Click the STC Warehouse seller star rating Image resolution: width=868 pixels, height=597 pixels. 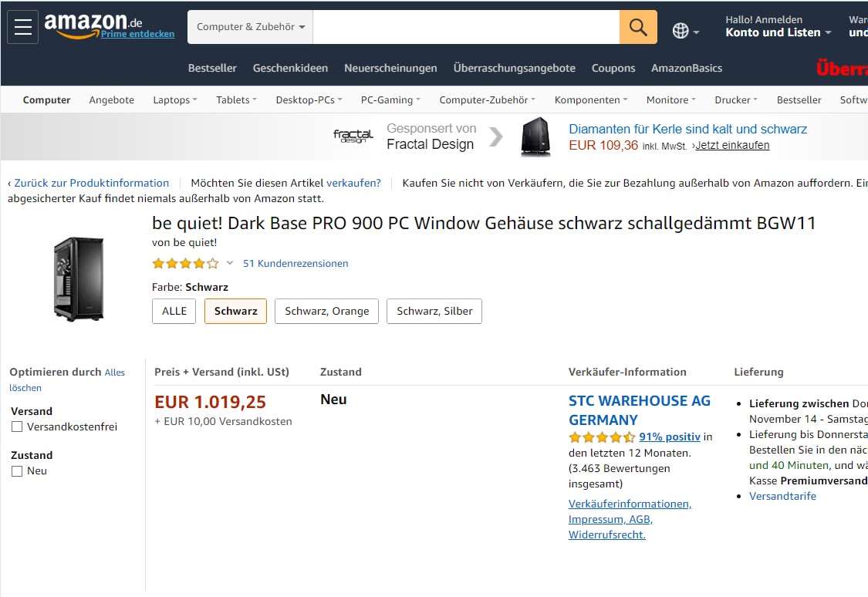[602, 437]
